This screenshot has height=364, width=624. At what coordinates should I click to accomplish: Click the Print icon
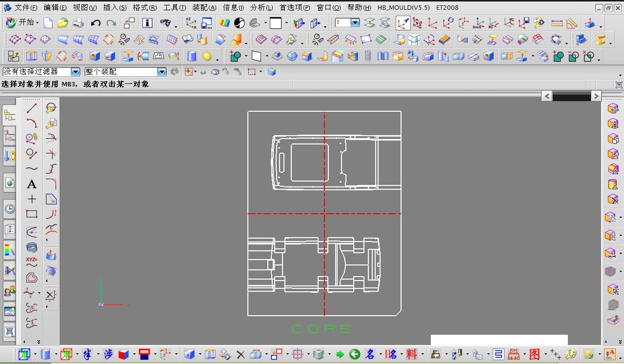pyautogui.click(x=78, y=23)
